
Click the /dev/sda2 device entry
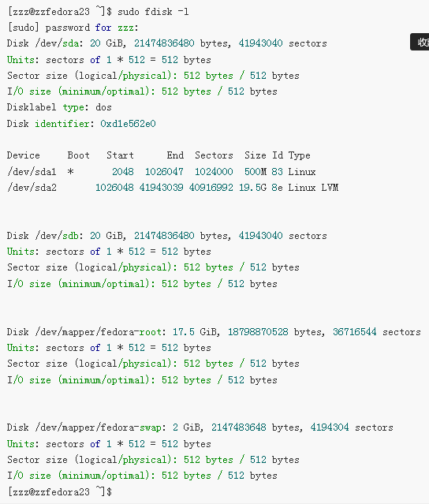tap(32, 188)
